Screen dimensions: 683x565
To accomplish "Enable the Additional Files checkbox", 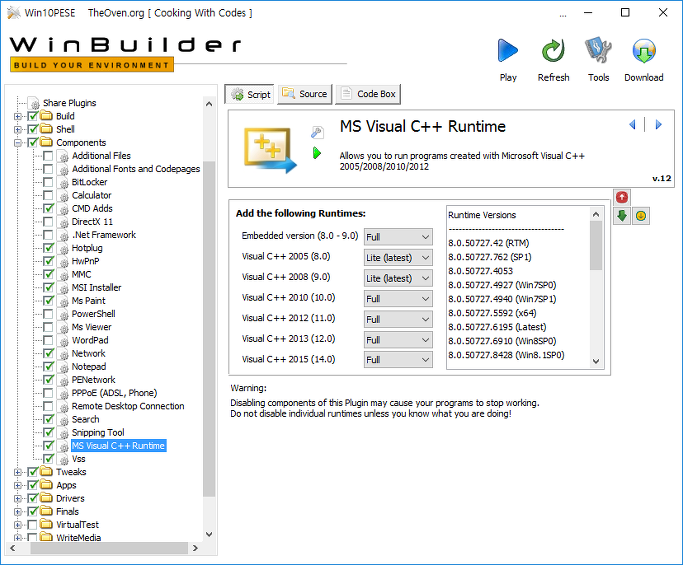I will point(48,156).
